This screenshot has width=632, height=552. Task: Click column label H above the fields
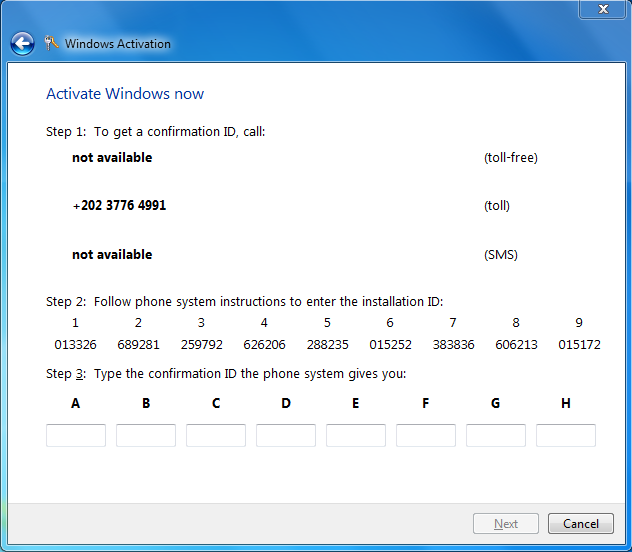click(x=566, y=403)
